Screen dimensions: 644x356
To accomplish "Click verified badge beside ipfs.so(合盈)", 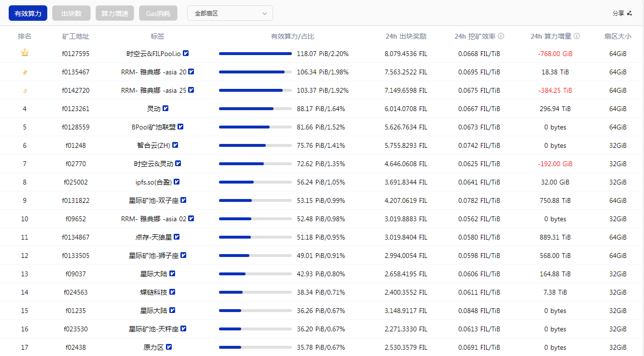I will (177, 182).
